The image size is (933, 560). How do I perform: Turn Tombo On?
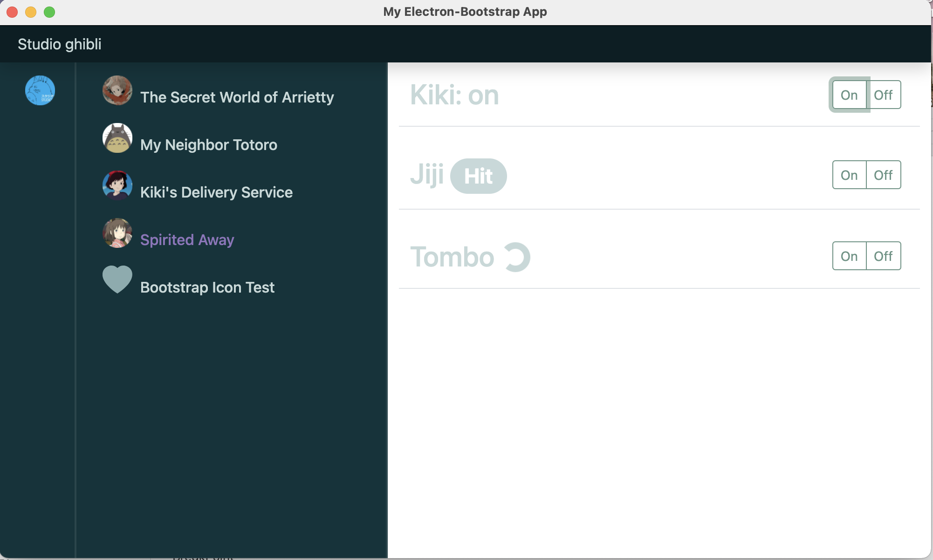849,256
